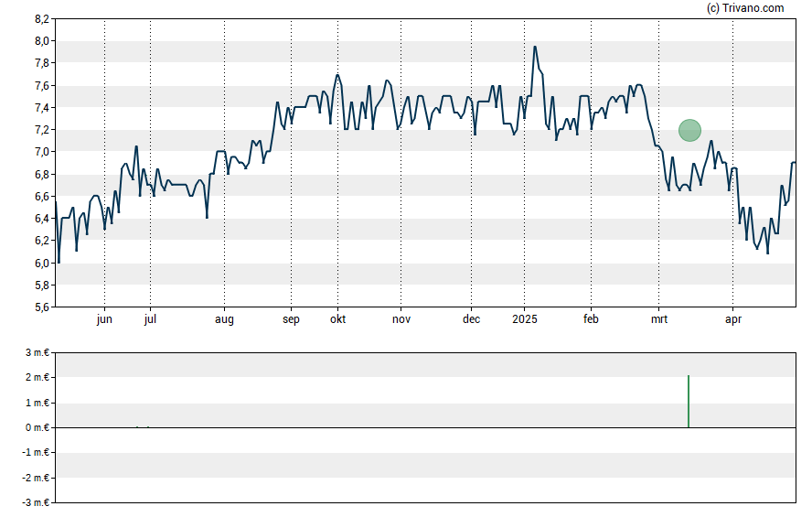Click the 'sep' month axis label
This screenshot has width=812, height=517.
[x=291, y=319]
